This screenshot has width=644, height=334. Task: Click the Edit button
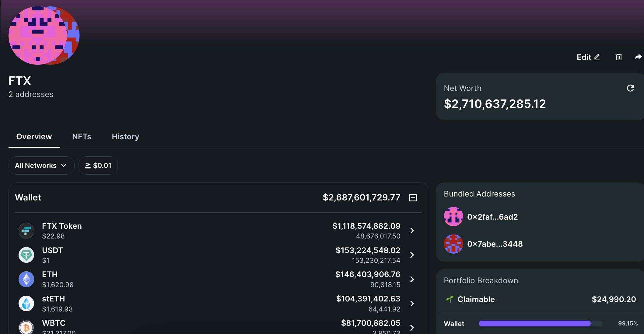point(588,57)
